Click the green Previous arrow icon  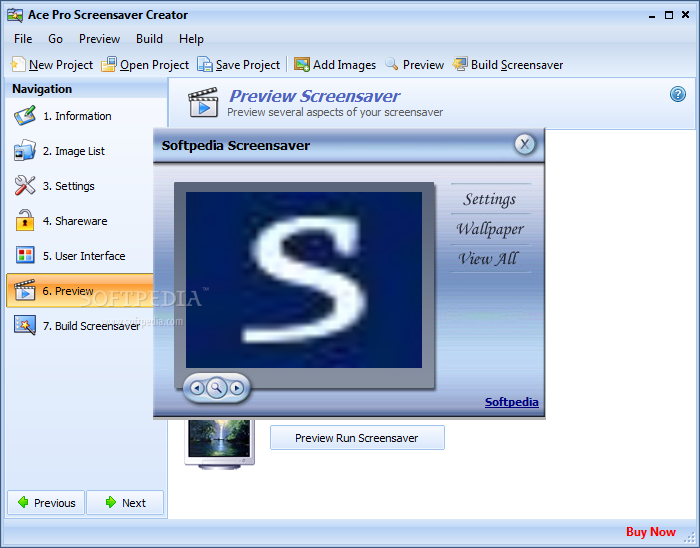(x=23, y=502)
